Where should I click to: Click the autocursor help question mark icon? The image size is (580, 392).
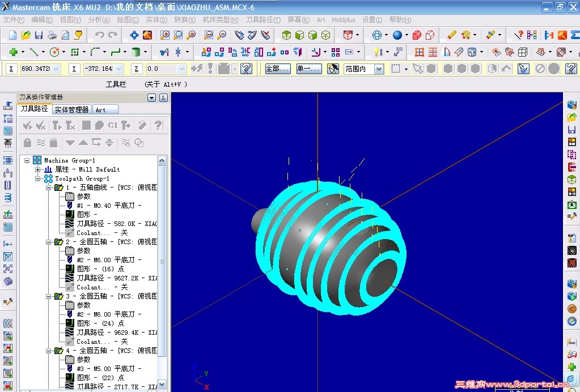click(247, 69)
